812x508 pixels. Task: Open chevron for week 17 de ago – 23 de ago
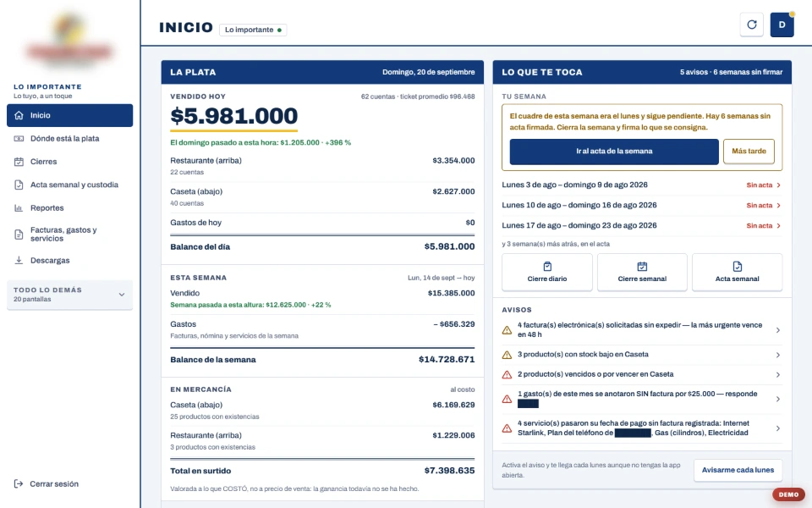pyautogui.click(x=778, y=225)
